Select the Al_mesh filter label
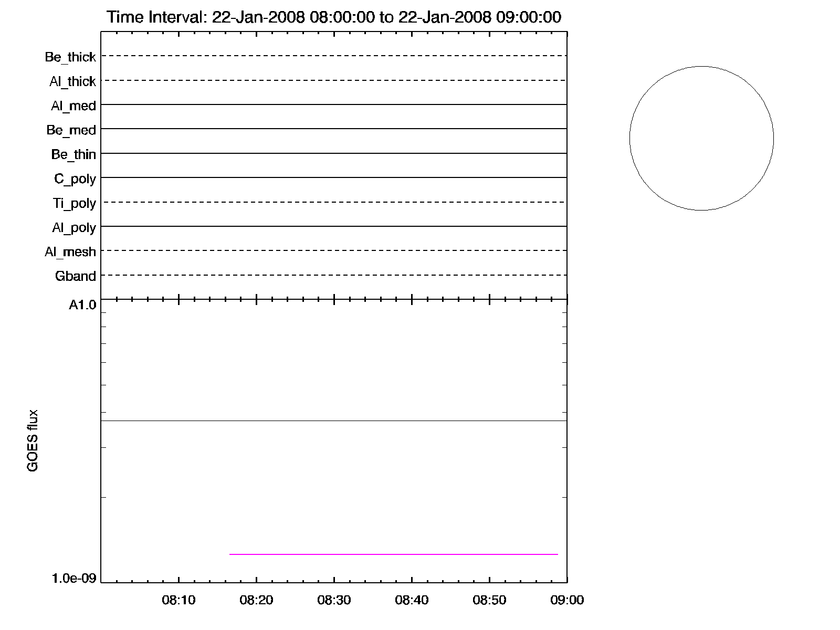 tap(70, 252)
